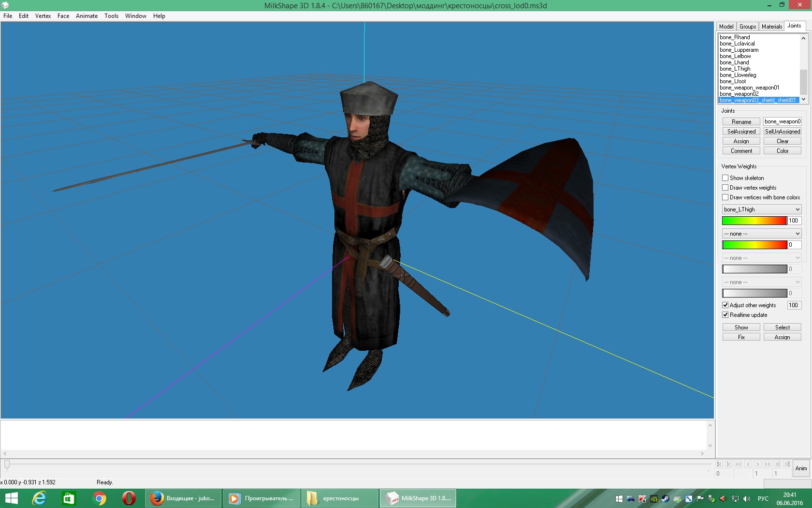Click the Select button under Vertex Weights

[x=783, y=328]
